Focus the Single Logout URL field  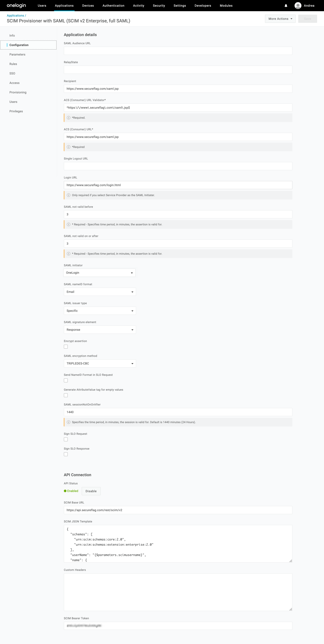[x=178, y=166]
